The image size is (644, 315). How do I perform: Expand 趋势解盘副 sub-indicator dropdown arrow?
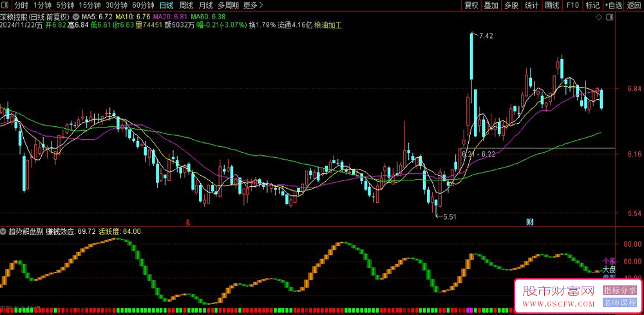(4, 231)
